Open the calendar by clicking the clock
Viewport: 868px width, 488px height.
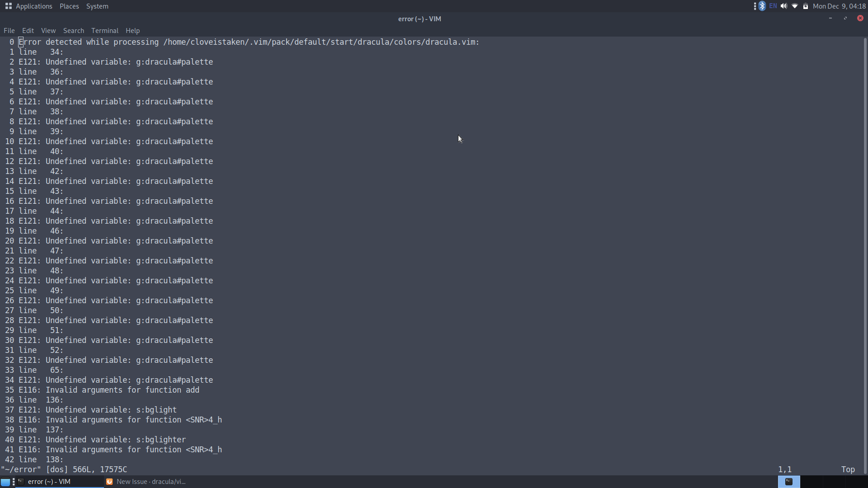(840, 6)
